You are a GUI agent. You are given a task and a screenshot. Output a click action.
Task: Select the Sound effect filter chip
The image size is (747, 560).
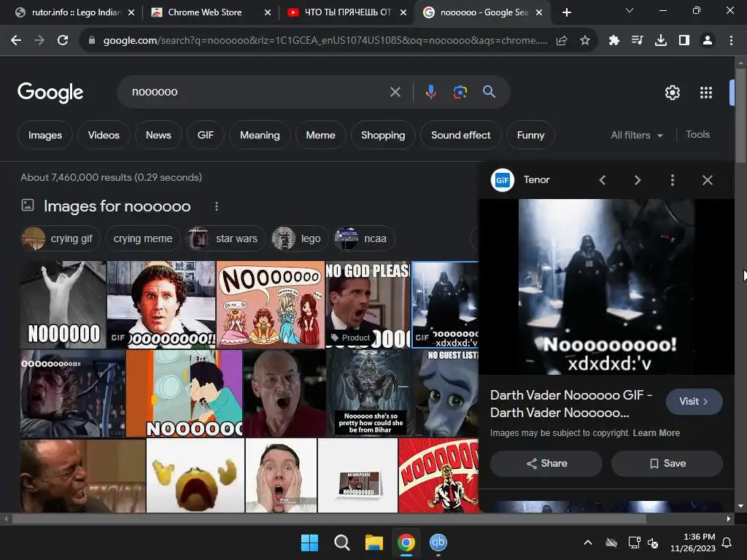(461, 135)
